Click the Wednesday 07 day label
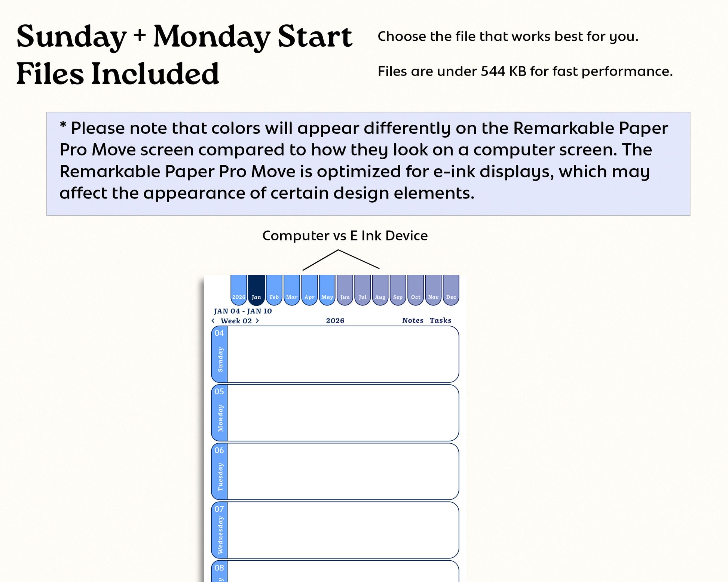The image size is (728, 582). [x=220, y=530]
